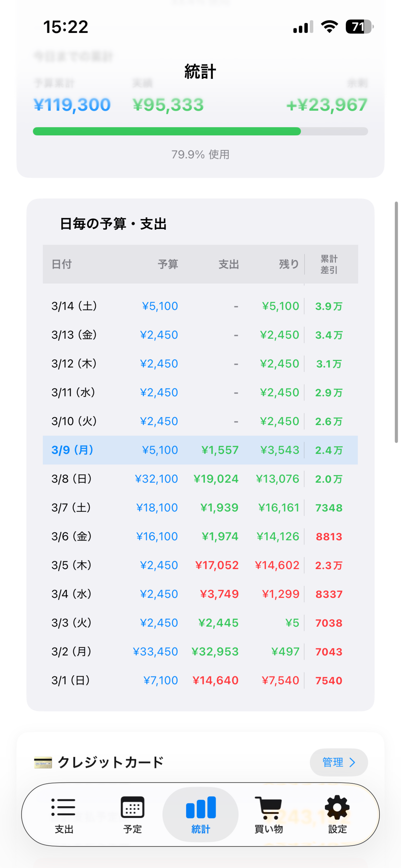Viewport: 401px width, 868px height.
Task: Tap the ¥16,161 remaining value
Action: pyautogui.click(x=279, y=508)
